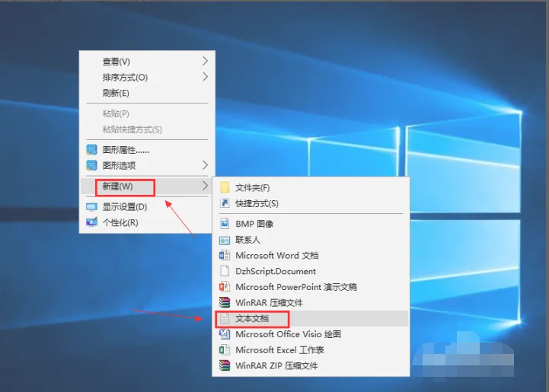Expand the 图形选项 submenu arrow
Screen dimensions: 549x392
pyautogui.click(x=205, y=165)
